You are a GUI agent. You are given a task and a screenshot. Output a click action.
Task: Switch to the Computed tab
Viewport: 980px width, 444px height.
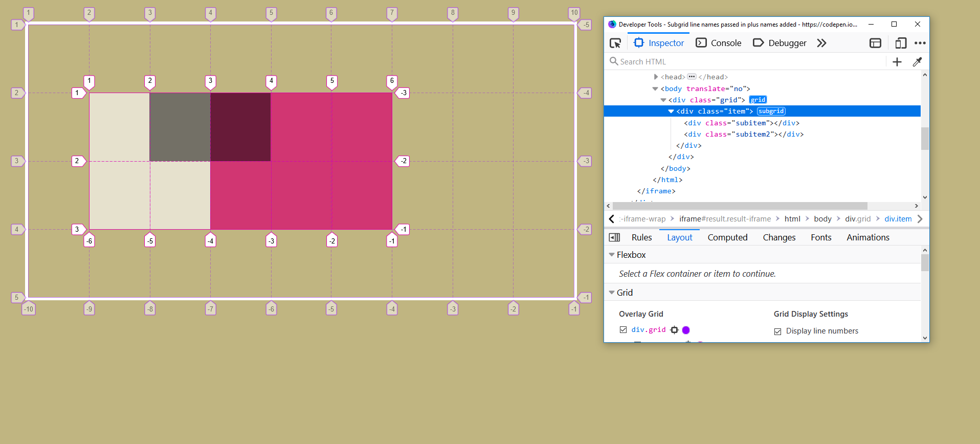727,237
